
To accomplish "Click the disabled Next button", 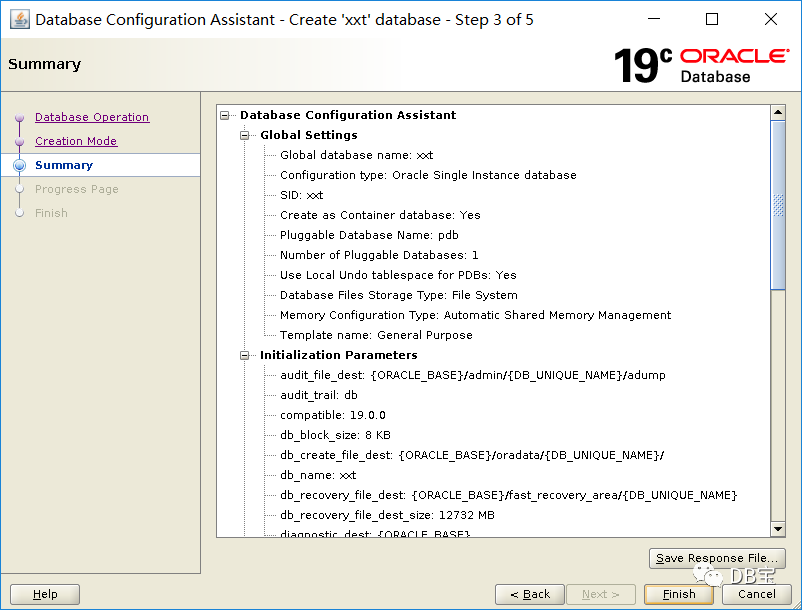I will pos(601,594).
